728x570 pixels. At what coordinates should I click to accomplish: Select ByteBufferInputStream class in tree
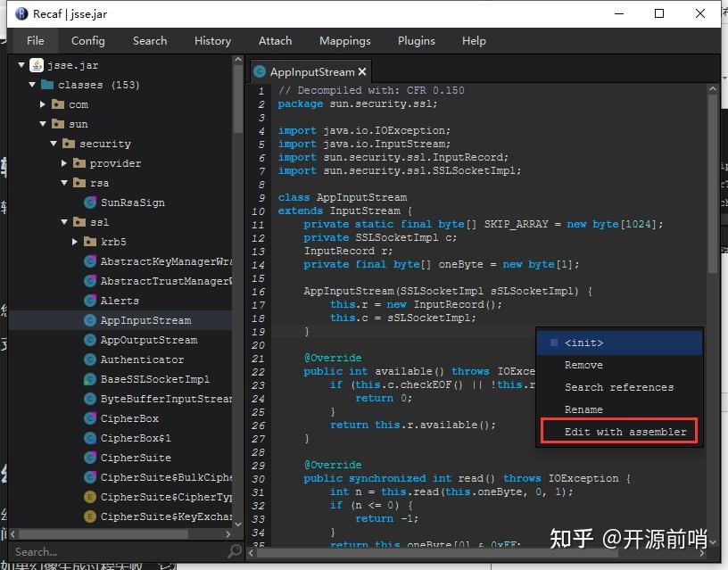[166, 399]
